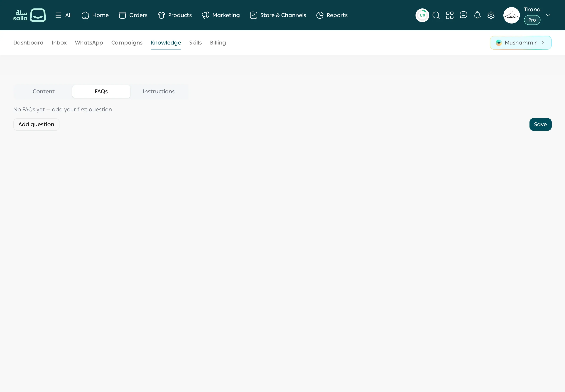Open Store & Channels
This screenshot has width=565, height=392.
[x=278, y=15]
